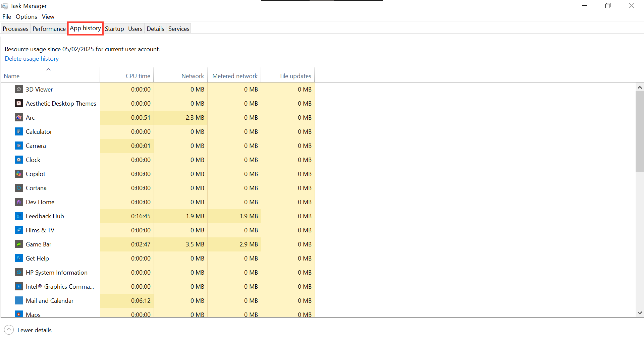This screenshot has width=644, height=342.
Task: Switch to the Startup tab
Action: 114,28
